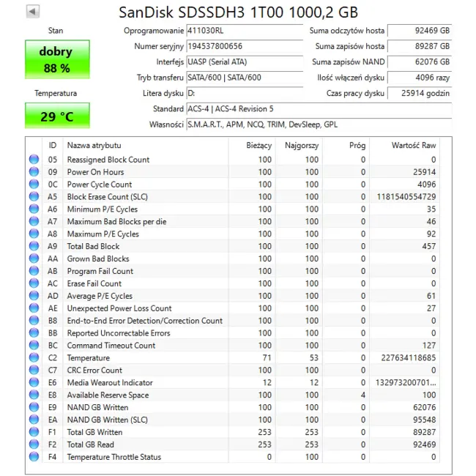Select the status icon for Maximum P/E Cycles
The image size is (476, 476).
point(34,234)
